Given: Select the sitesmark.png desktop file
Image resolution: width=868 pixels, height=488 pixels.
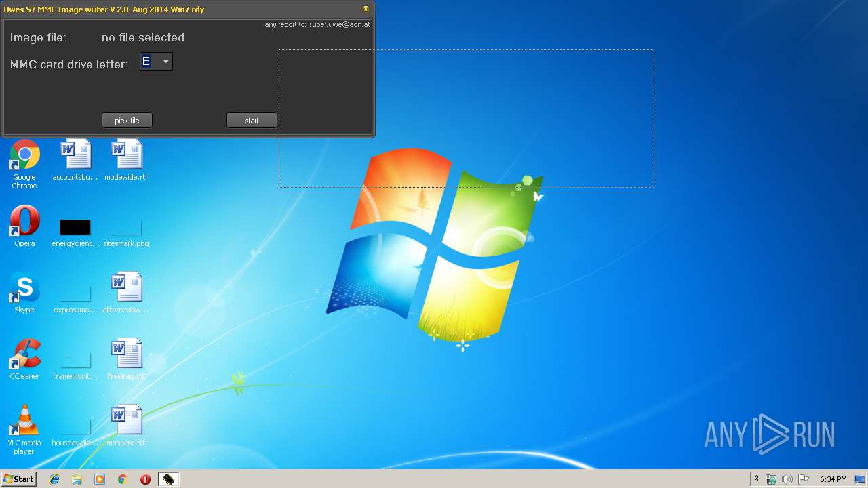Looking at the screenshot, I should click(x=126, y=232).
